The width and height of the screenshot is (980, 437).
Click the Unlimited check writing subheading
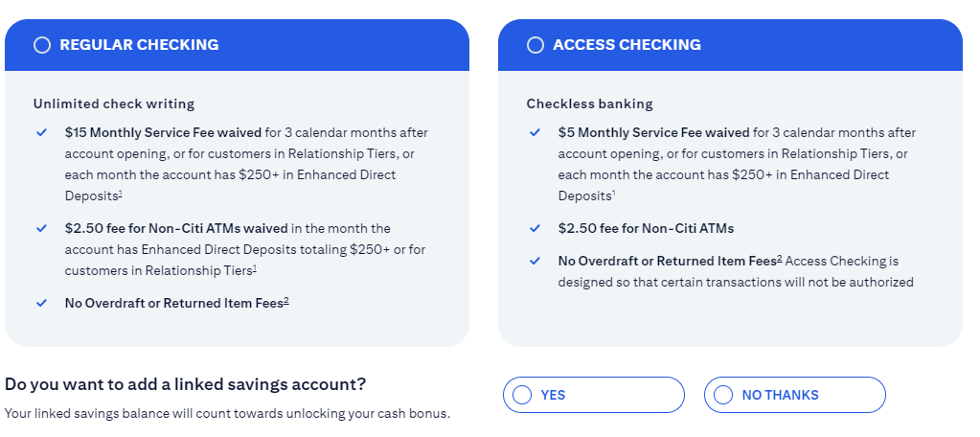(x=114, y=103)
